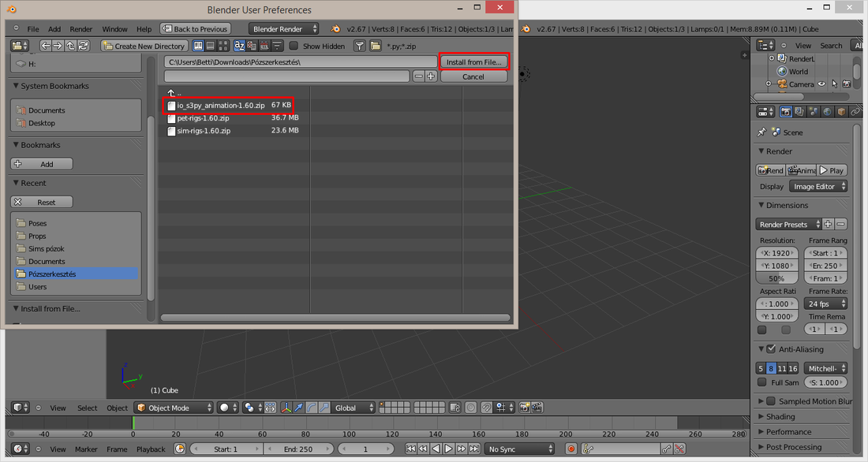Open the Blender Render engine dropdown
Viewport: 868px width, 462px height.
(x=284, y=28)
